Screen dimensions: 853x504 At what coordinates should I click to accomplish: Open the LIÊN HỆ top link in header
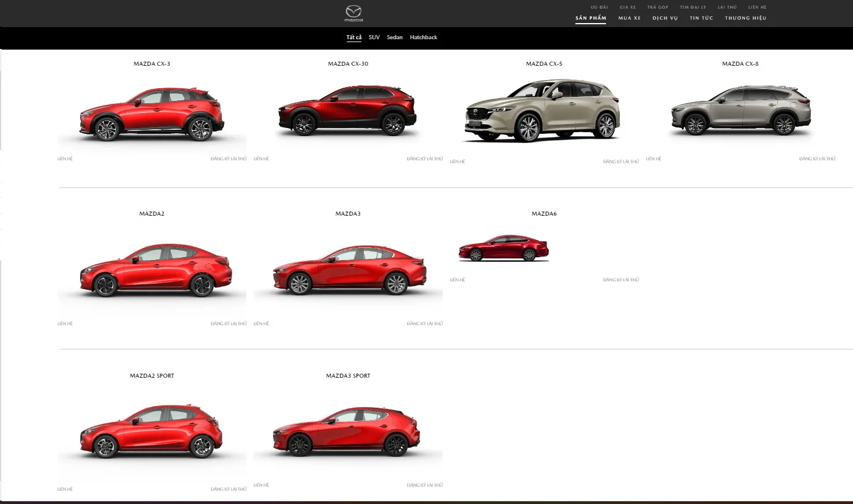click(x=757, y=7)
